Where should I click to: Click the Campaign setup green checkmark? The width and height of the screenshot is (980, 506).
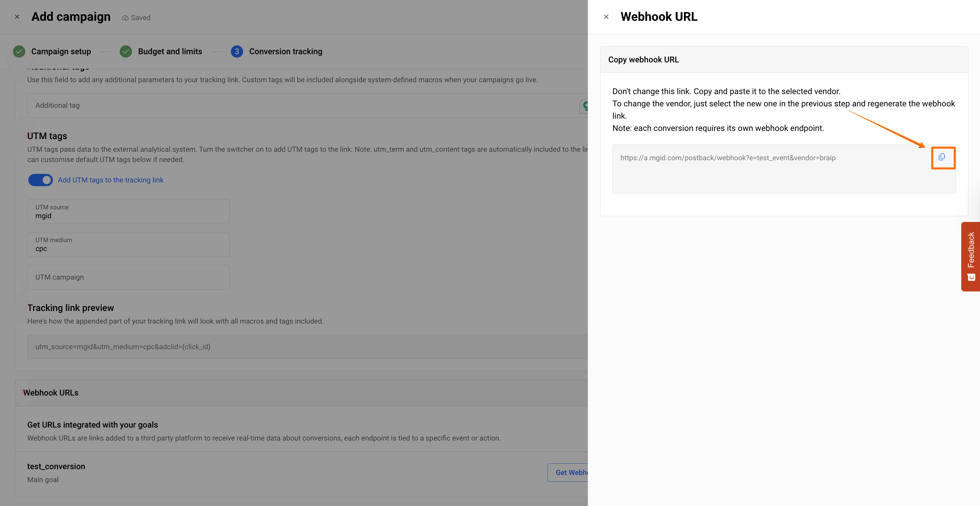(x=19, y=51)
